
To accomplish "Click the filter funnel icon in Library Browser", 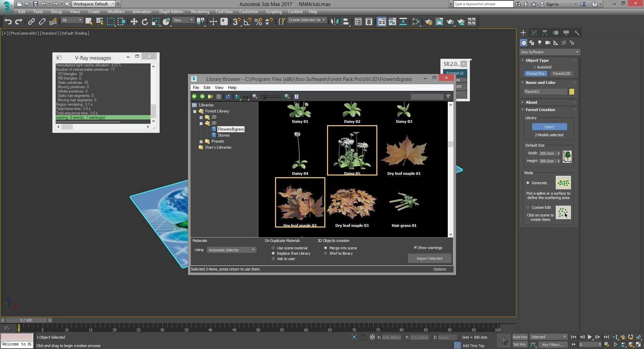I will click(448, 97).
